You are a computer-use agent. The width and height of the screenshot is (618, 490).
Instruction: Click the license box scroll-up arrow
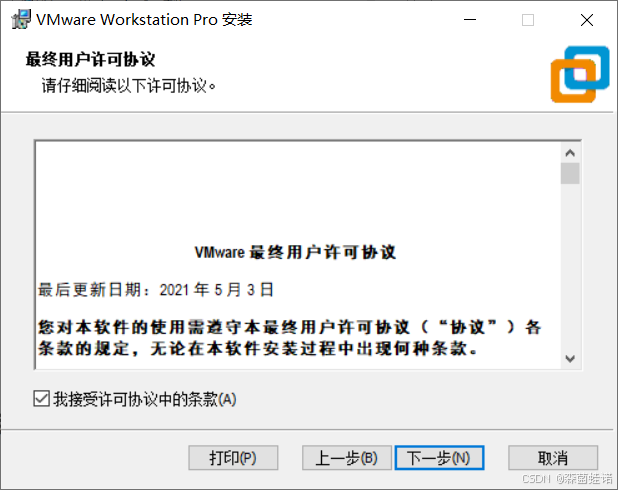point(570,153)
